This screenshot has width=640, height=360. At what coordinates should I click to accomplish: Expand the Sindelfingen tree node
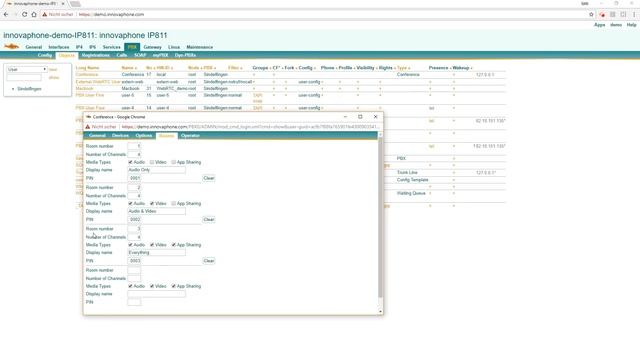(x=13, y=89)
